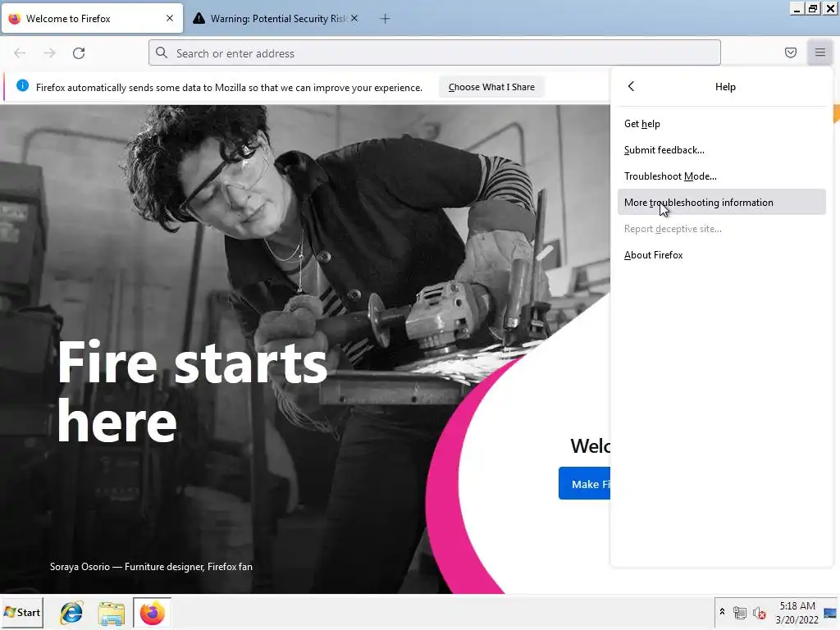This screenshot has width=840, height=630.
Task: Open About Firefox
Action: (722, 255)
